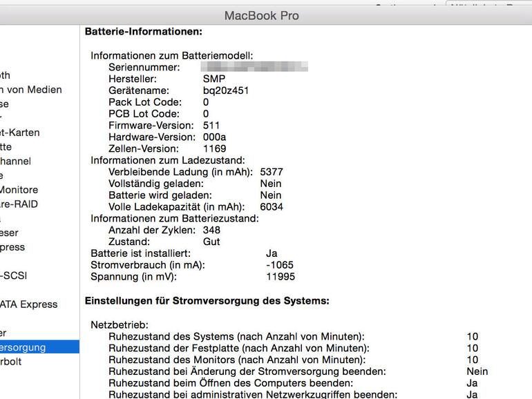532x399 pixels.
Task: Select the "et-Karten" sidebar entry
Action: click(x=19, y=133)
